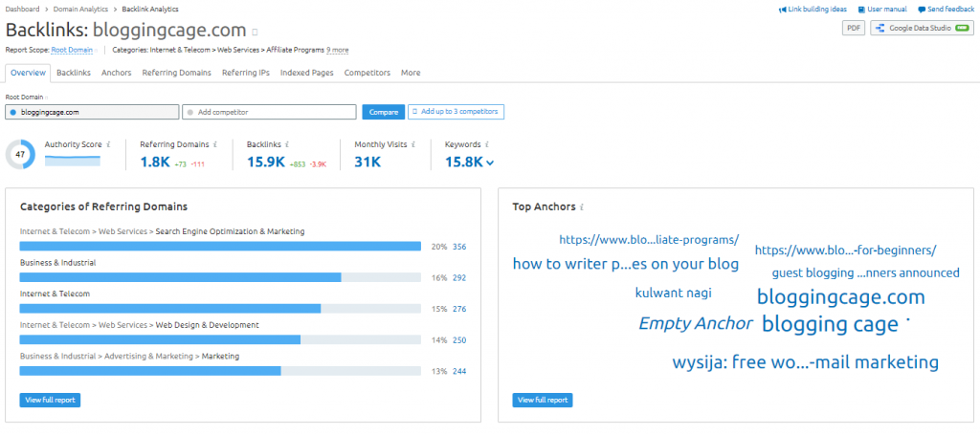980x435 pixels.
Task: Click the Internet & Telecom category label
Action: (x=55, y=294)
